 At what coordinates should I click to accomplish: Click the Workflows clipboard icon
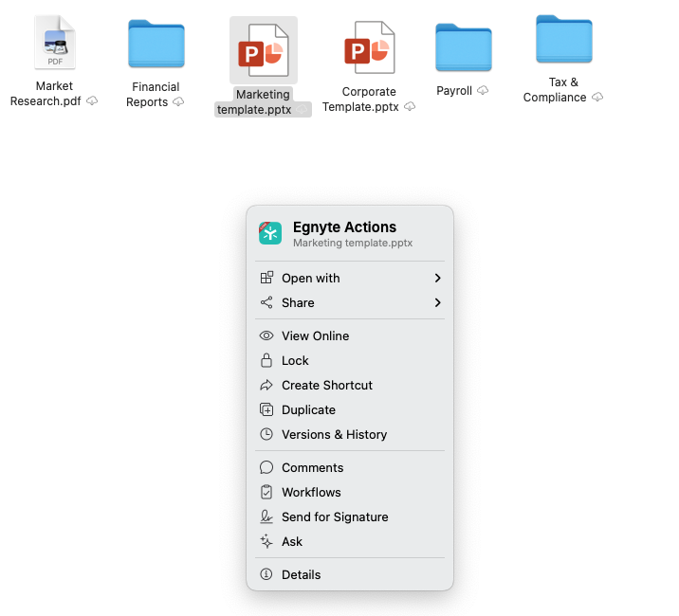click(x=266, y=492)
